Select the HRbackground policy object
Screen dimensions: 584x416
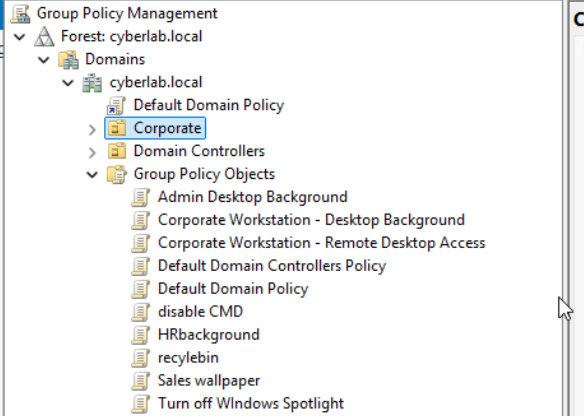click(209, 335)
